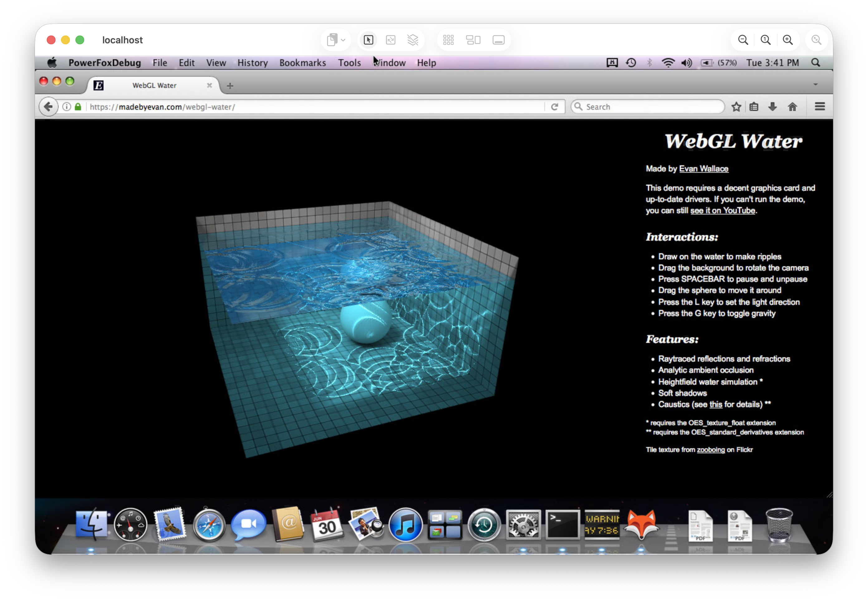868x601 pixels.
Task: Open the grid view icon in viewer toolbar
Action: (x=448, y=40)
